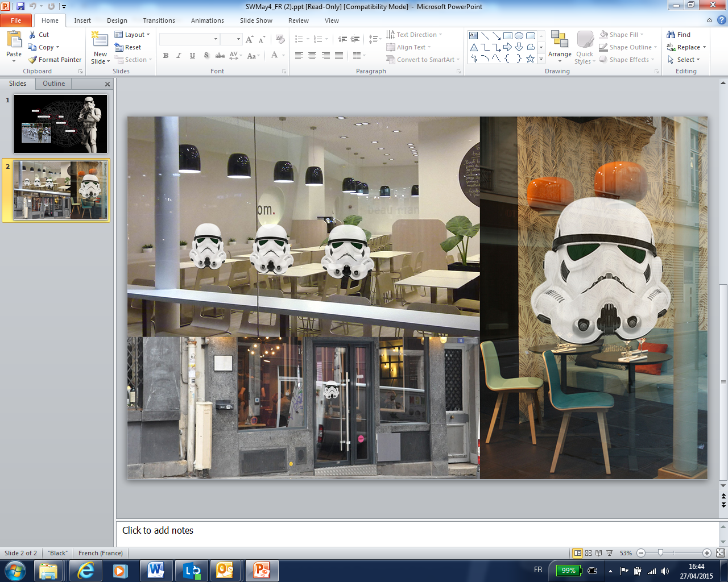Switch to the Insert tab
This screenshot has width=728, height=582.
point(82,20)
